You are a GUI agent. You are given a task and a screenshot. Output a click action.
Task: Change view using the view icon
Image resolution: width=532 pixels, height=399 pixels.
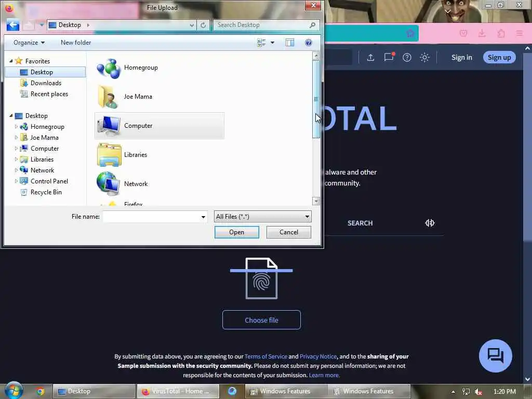(x=261, y=43)
